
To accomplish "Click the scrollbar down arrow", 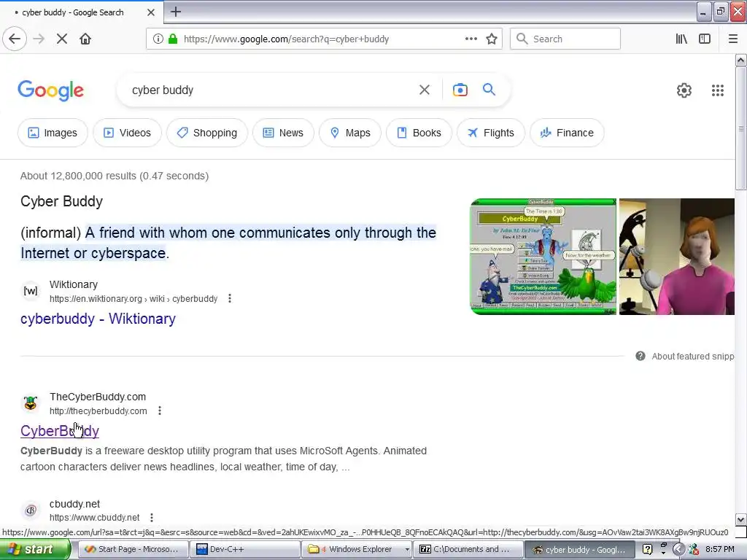I will click(x=741, y=519).
